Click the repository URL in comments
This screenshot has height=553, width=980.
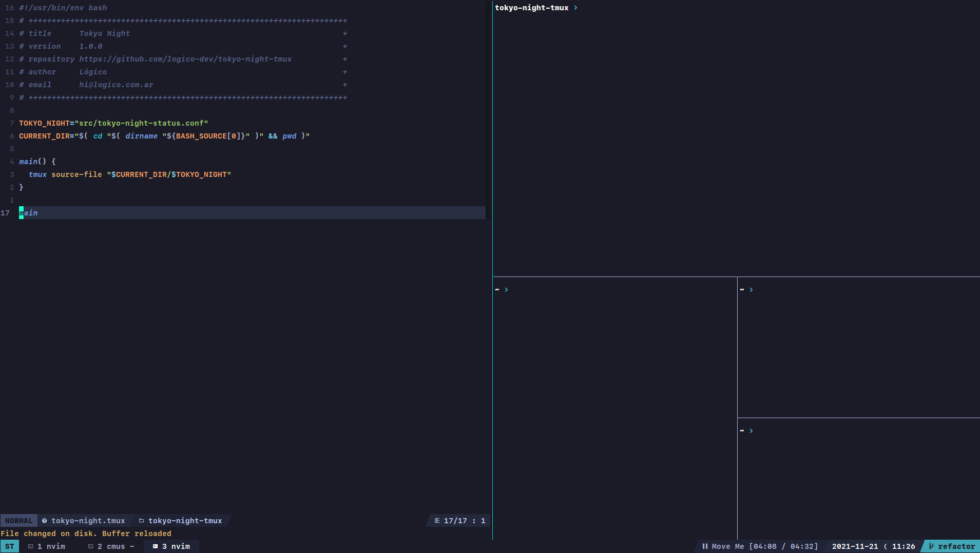pos(185,59)
